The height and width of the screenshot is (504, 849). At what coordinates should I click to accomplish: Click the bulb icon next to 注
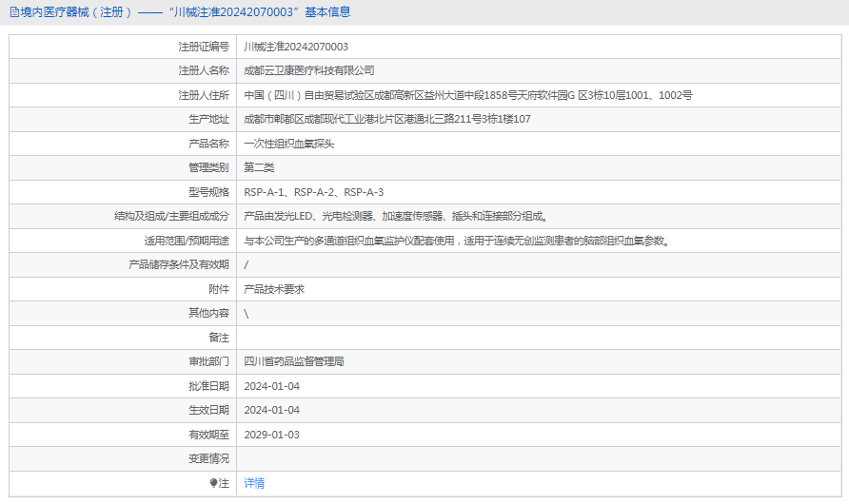(x=213, y=483)
